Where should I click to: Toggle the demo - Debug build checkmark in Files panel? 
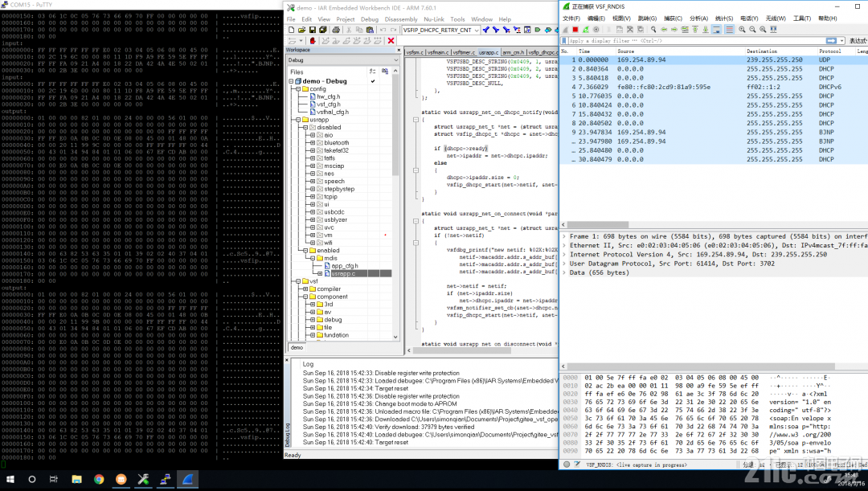point(373,81)
